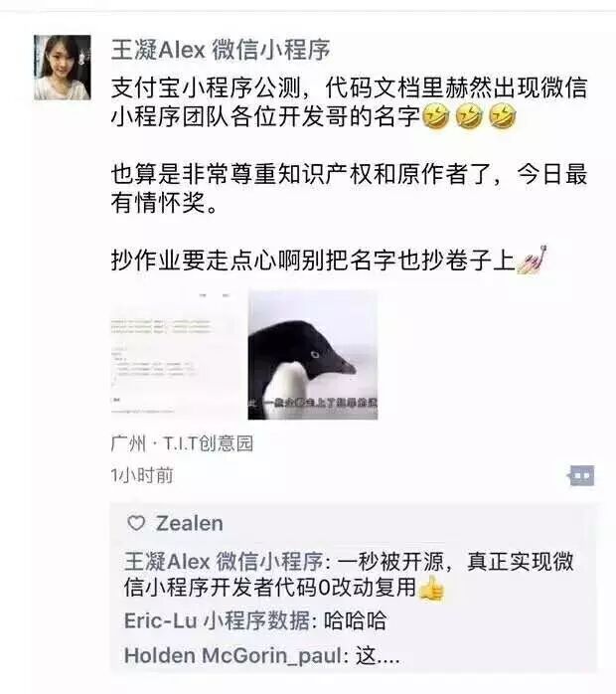The width and height of the screenshot is (616, 694).
Task: Tap the Holden McGorin_paul 这.... comment
Action: point(261,655)
